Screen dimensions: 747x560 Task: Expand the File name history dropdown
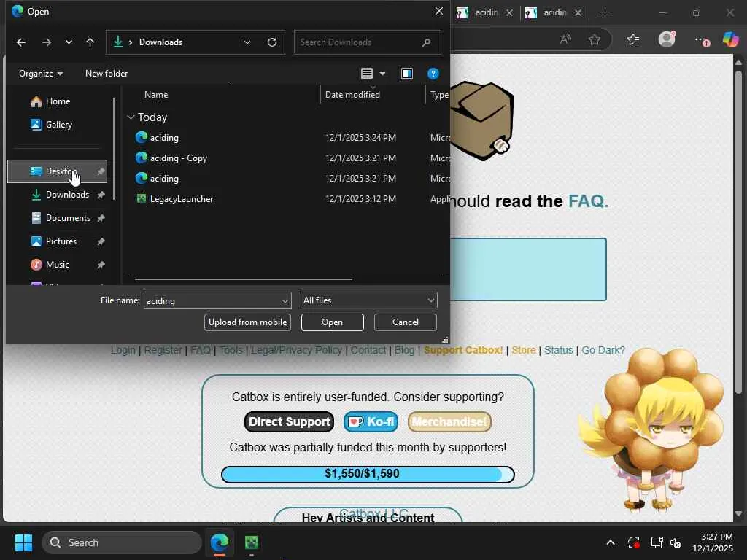point(285,301)
